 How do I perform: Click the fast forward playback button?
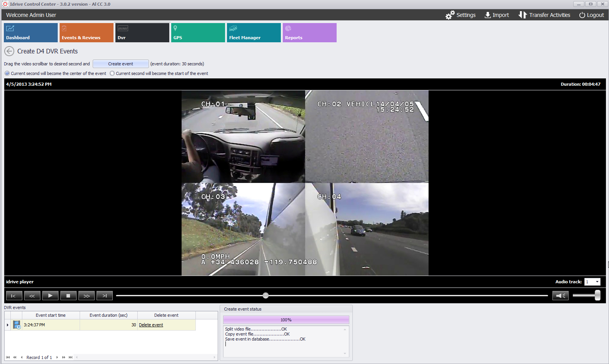(87, 296)
